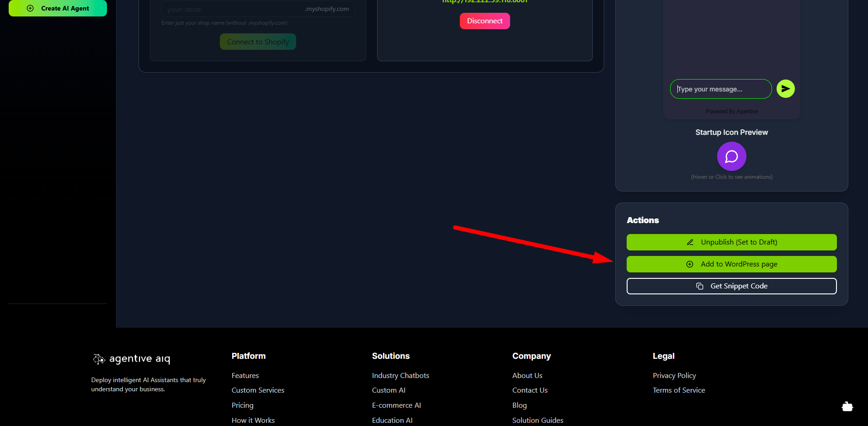The width and height of the screenshot is (868, 426).
Task: Click the purple startup chat icon
Action: [731, 156]
